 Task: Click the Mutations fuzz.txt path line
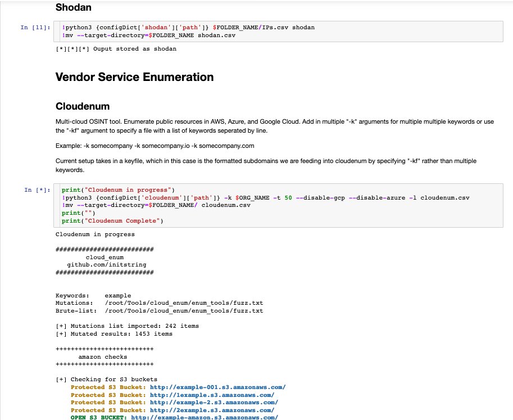coord(160,303)
